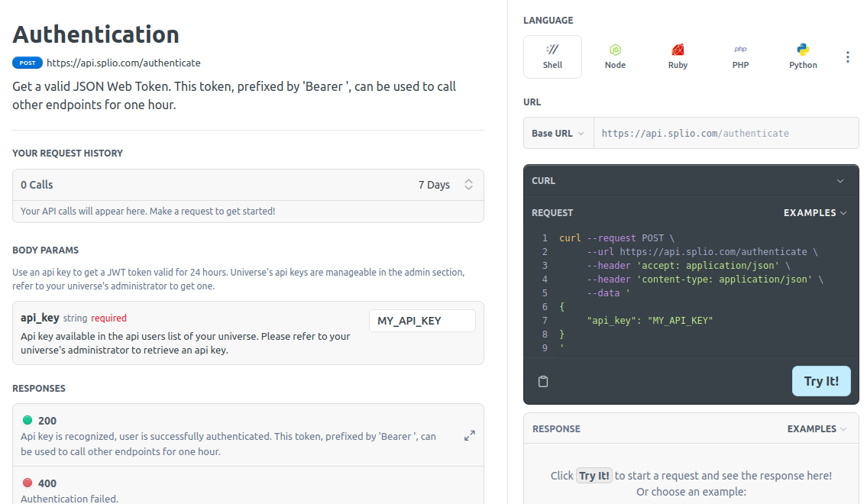
Task: Expand the 200 response details icon
Action: click(470, 435)
